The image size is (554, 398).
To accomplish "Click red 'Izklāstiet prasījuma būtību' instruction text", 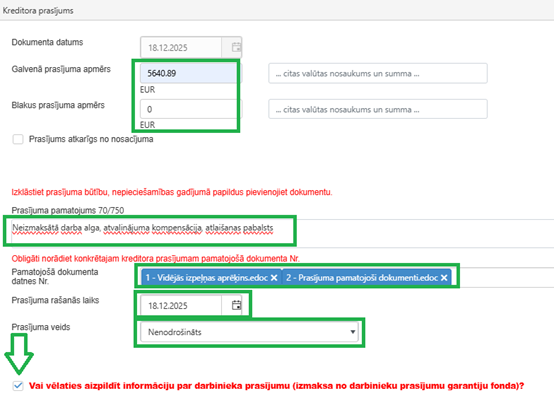I will click(x=172, y=192).
